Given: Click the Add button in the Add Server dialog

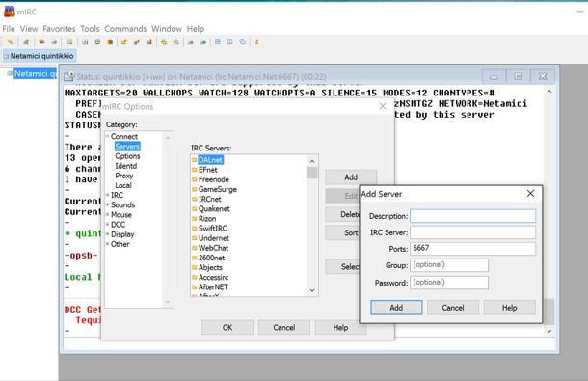Looking at the screenshot, I should 396,308.
